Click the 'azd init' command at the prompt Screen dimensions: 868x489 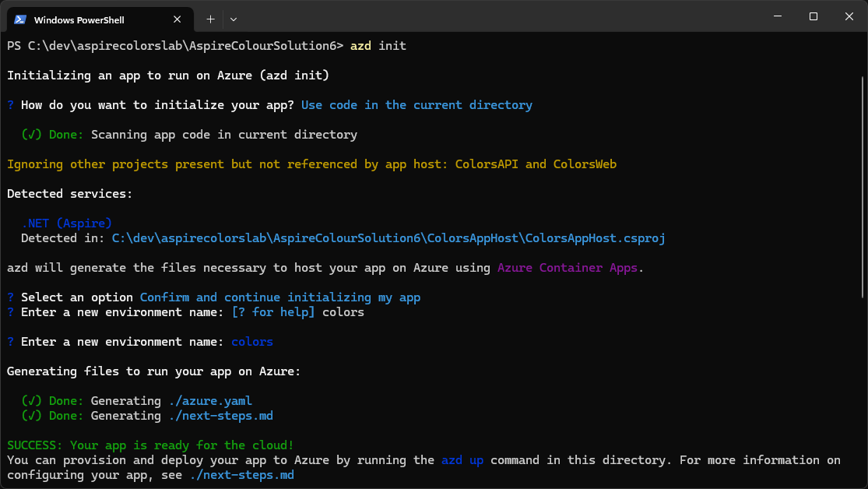[x=378, y=46]
